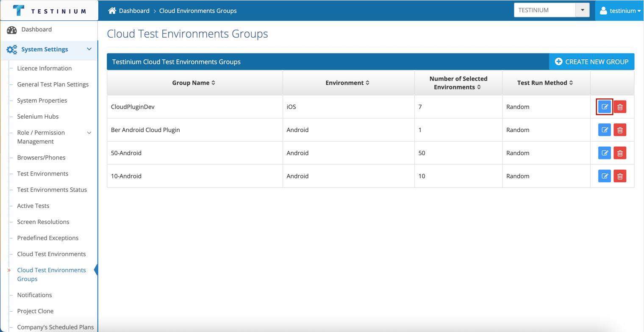Sort by Test Run Method column

pos(545,83)
